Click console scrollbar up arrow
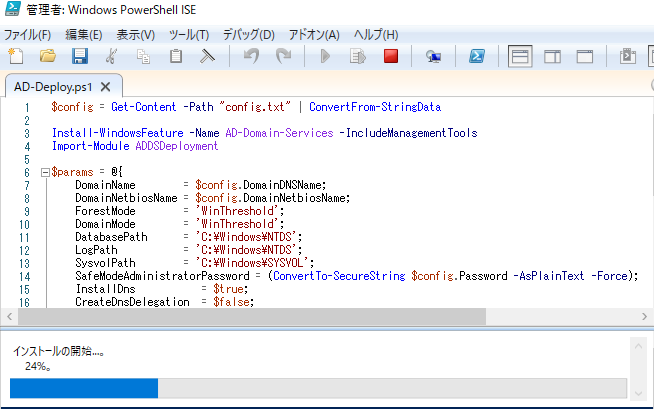This screenshot has width=654, height=409. pyautogui.click(x=638, y=346)
